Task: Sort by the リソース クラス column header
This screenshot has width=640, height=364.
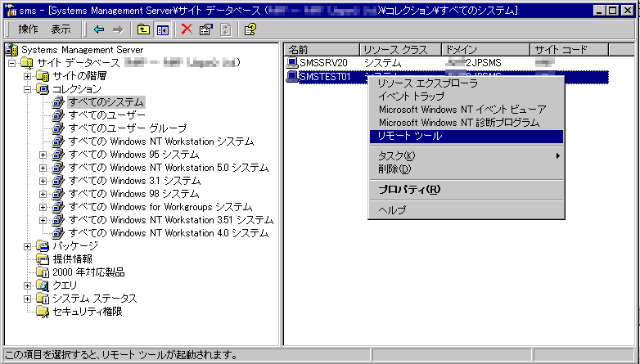Action: pyautogui.click(x=400, y=50)
